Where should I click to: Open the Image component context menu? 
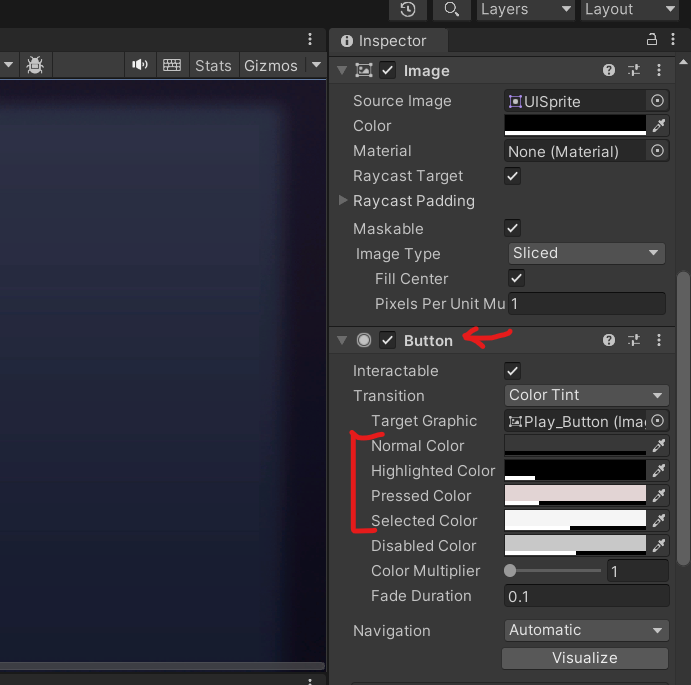pyautogui.click(x=659, y=70)
